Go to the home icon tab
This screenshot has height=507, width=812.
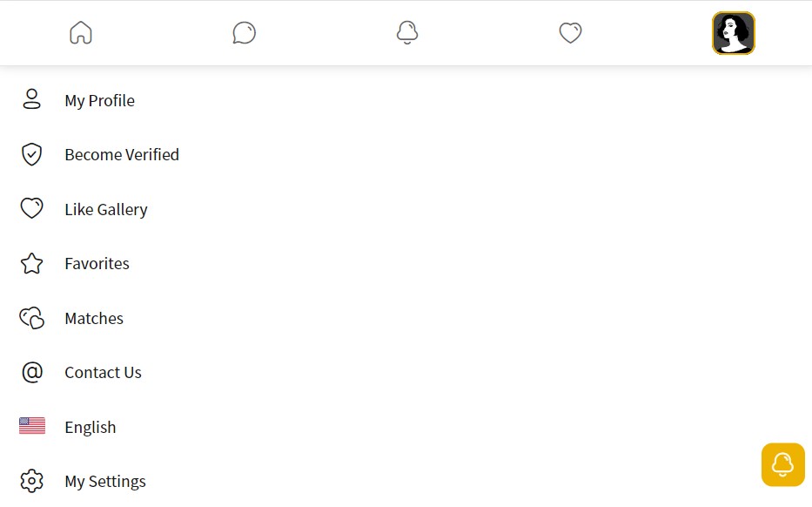pos(81,33)
